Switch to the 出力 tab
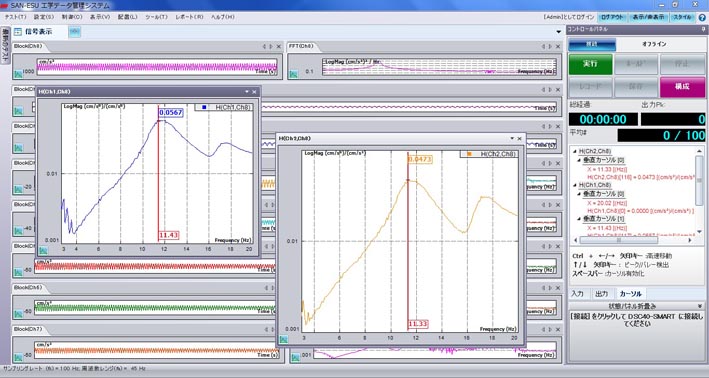This screenshot has width=709, height=378. [x=601, y=294]
